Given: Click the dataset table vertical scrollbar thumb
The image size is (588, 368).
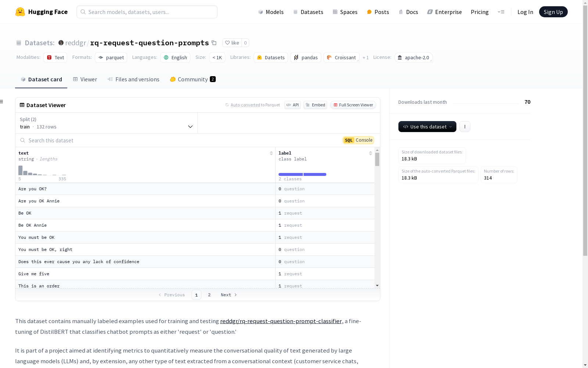Looking at the screenshot, I should [377, 159].
